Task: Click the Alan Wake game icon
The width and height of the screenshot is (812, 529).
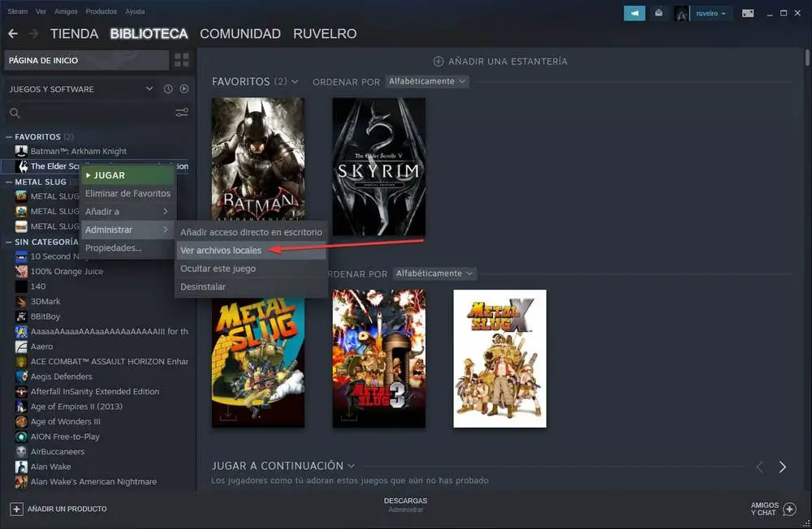Action: [21, 467]
